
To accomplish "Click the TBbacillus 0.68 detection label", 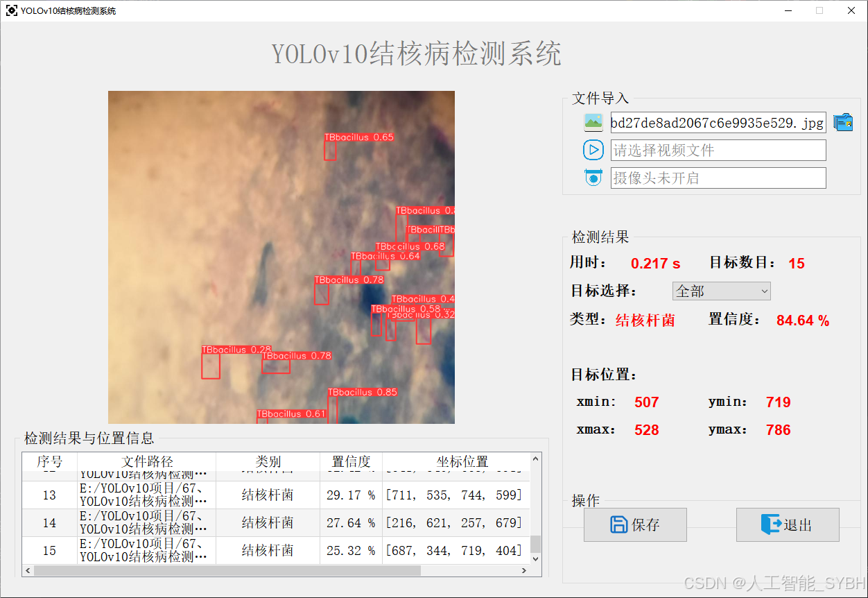I will (410, 247).
